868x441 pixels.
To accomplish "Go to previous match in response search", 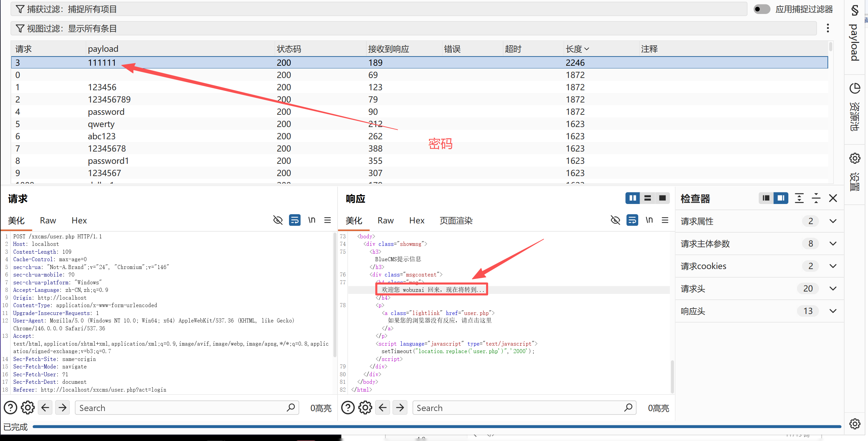I will 383,408.
